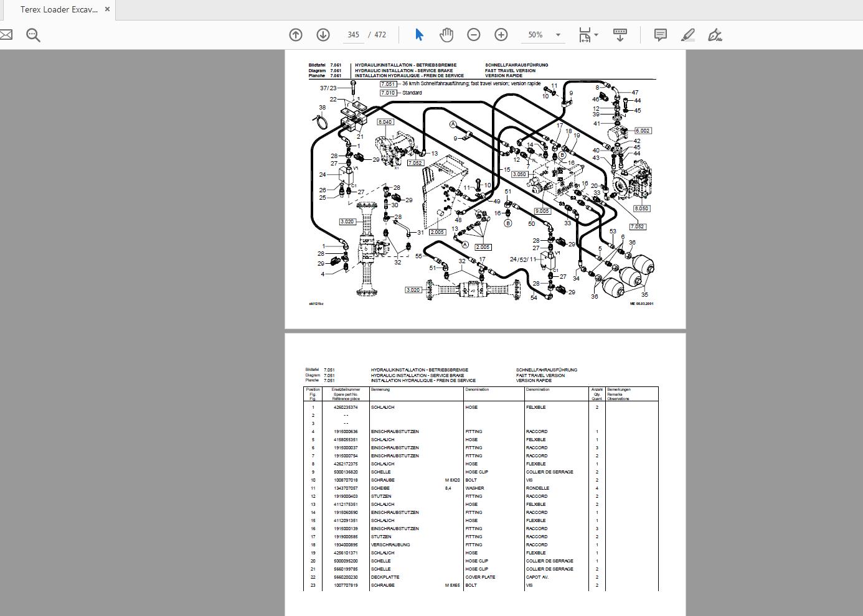Viewport: 863px width, 616px height.
Task: Expand the page fit options dropdown
Action: click(x=595, y=35)
